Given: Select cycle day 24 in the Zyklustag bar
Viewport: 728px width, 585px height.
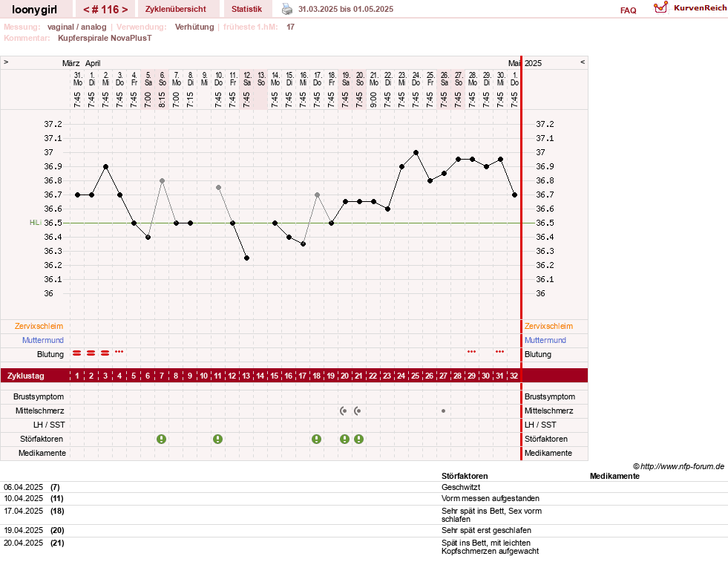Looking at the screenshot, I should click(x=401, y=376).
